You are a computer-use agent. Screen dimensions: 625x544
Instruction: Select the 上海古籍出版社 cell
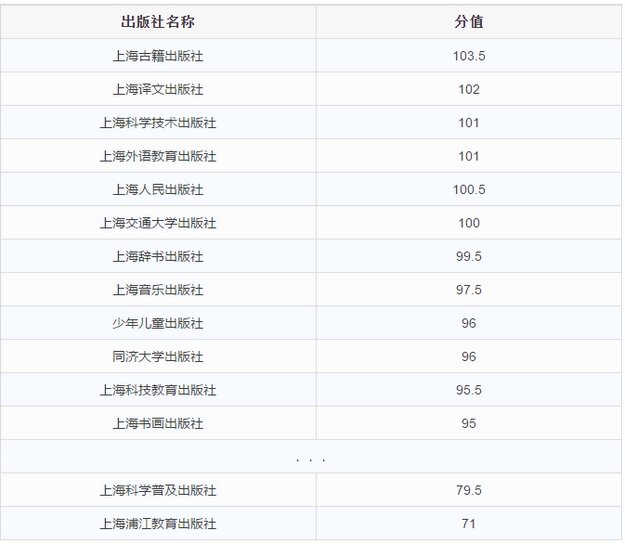tap(158, 56)
